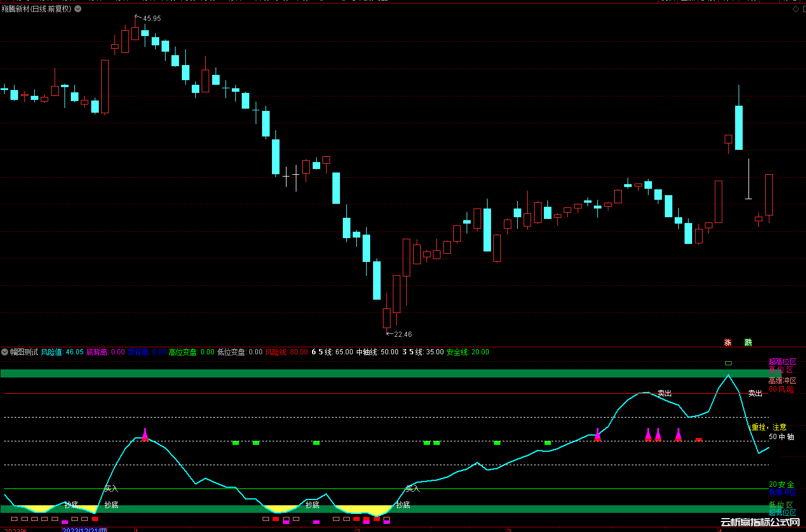Click the 80风险 level label
Viewport: 806px width, 532px height.
click(x=781, y=389)
